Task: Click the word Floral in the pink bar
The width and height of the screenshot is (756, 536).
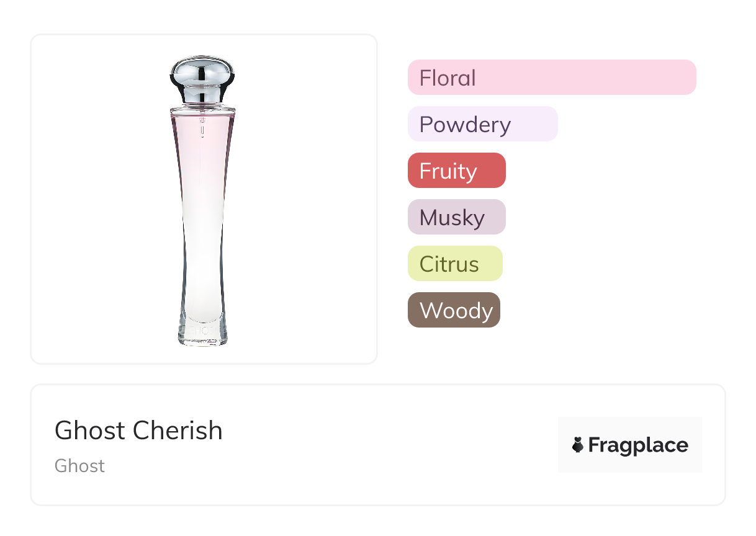Action: point(448,78)
